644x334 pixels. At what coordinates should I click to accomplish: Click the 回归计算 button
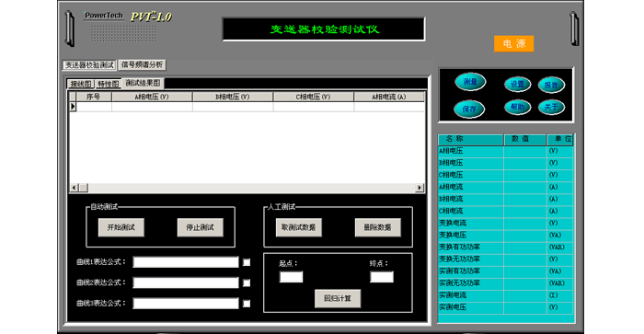pos(338,298)
